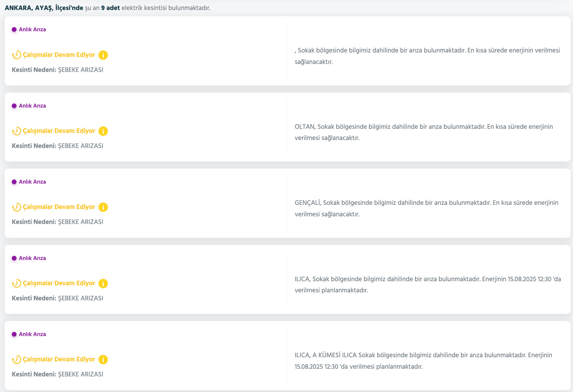Click 'Kesinti Nedeni: ŞEBEKE ARIZASI' in the GENÇALİ card
573x392 pixels.
[57, 222]
